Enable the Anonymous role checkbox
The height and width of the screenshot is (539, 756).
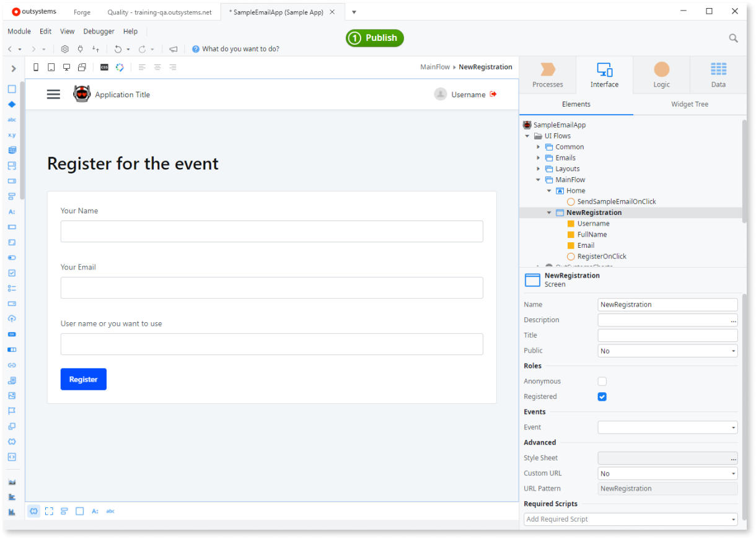pyautogui.click(x=602, y=381)
